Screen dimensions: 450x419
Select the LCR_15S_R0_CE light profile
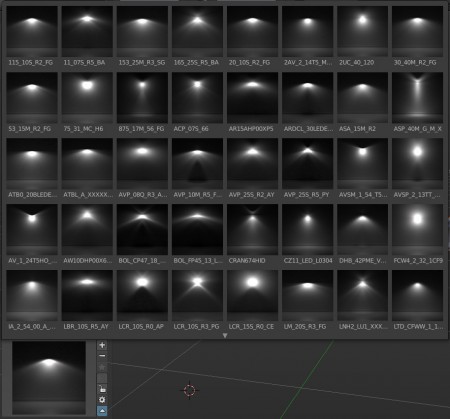252,300
